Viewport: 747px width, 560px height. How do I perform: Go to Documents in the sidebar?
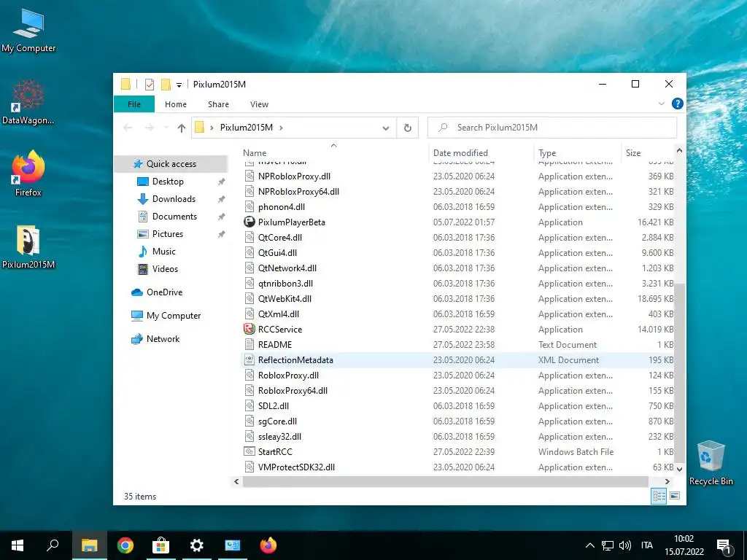[x=174, y=216]
